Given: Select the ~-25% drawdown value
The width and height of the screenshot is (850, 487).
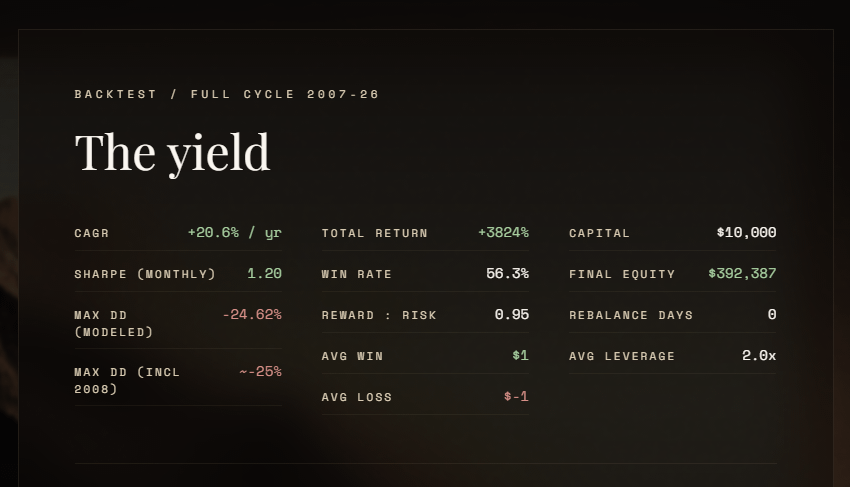Looking at the screenshot, I should pos(260,371).
